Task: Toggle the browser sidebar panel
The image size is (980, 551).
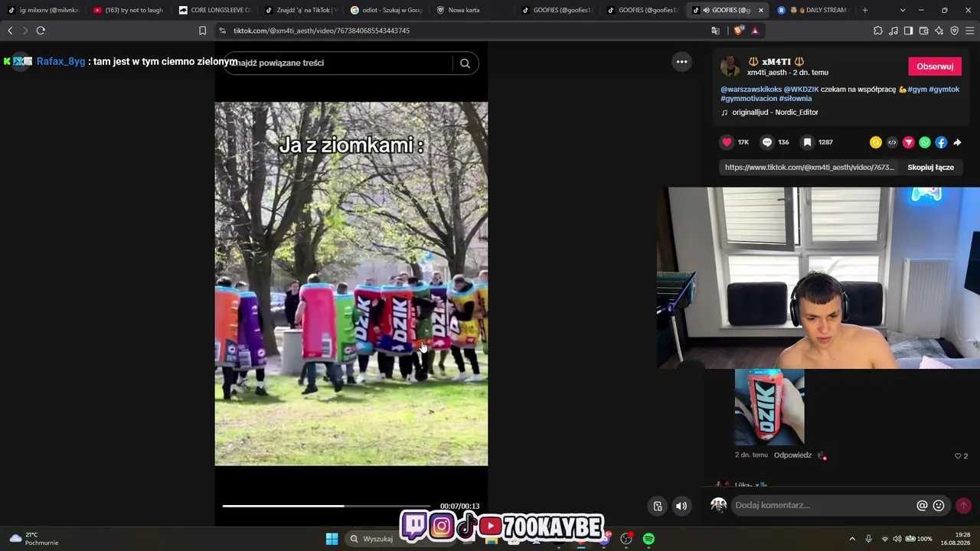Action: (908, 31)
